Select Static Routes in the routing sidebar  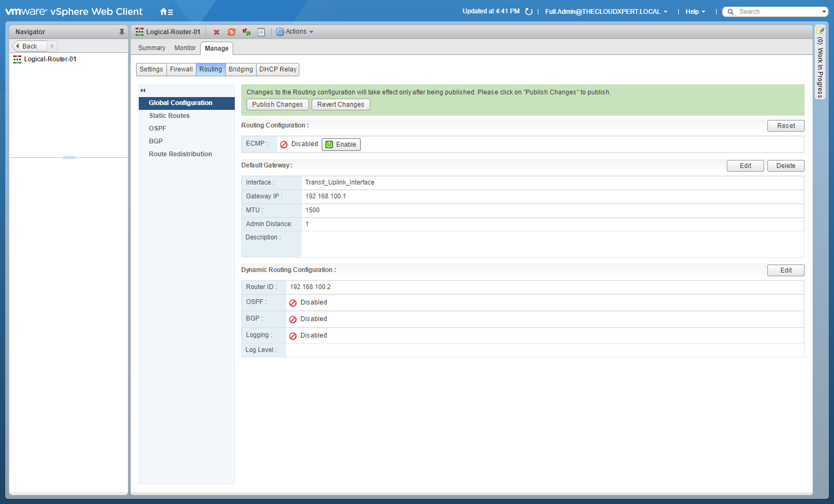pos(169,116)
